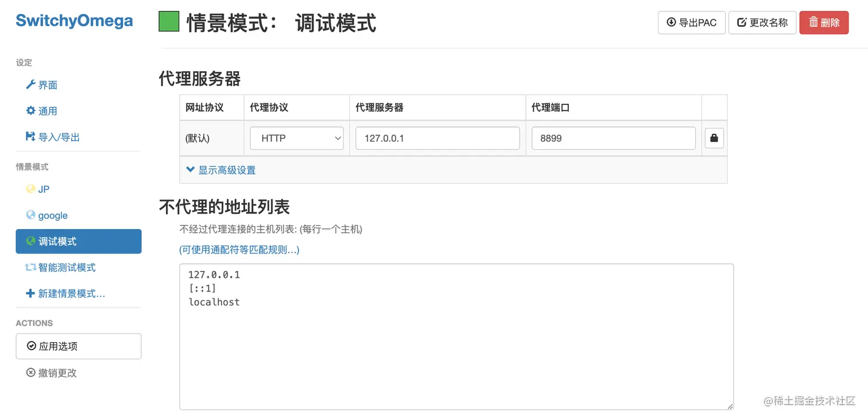868x419 pixels.
Task: Click the cancel icon beside 撤销更改
Action: 31,373
